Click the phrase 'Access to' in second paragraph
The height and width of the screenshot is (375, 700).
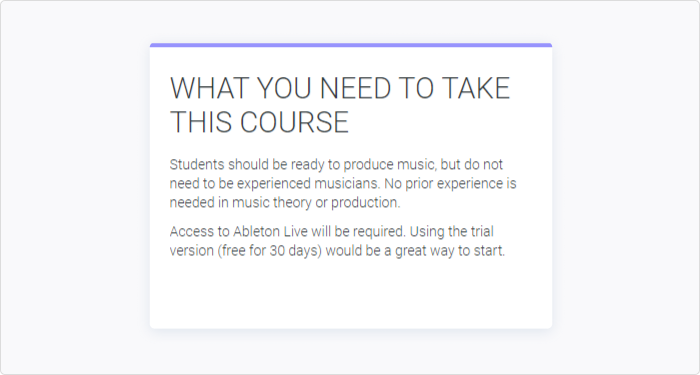200,232
